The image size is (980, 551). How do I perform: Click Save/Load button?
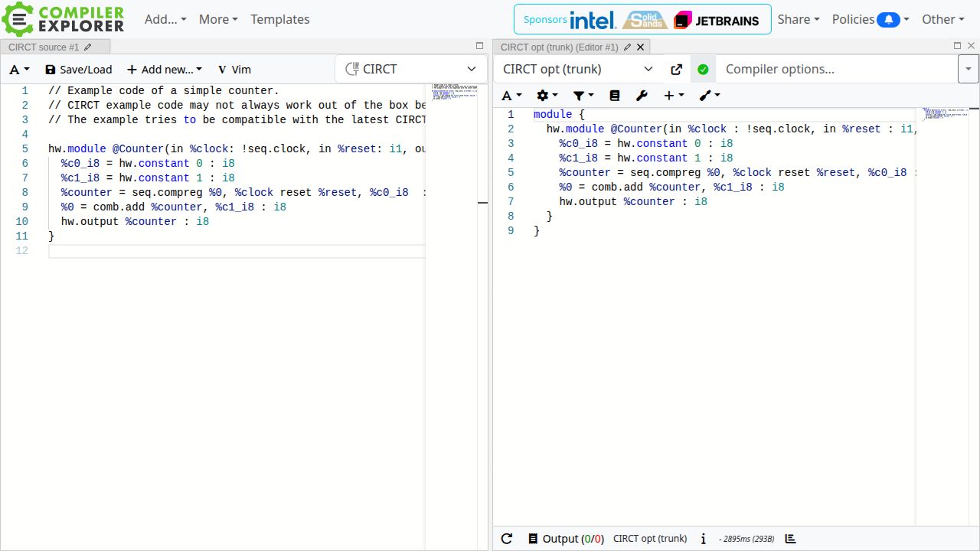[x=78, y=70]
